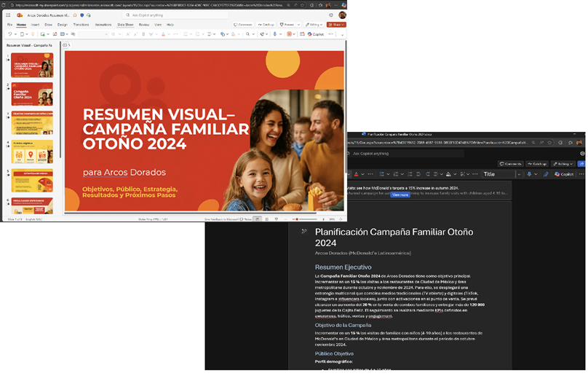Click the Word font color icon
Viewport: 588px width, 376px height.
pyautogui.click(x=357, y=174)
